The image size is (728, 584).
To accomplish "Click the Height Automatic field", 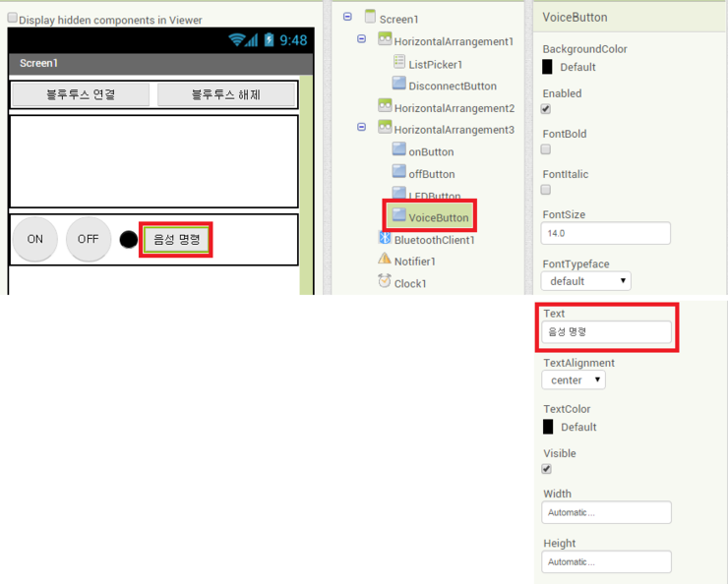I will pyautogui.click(x=606, y=561).
